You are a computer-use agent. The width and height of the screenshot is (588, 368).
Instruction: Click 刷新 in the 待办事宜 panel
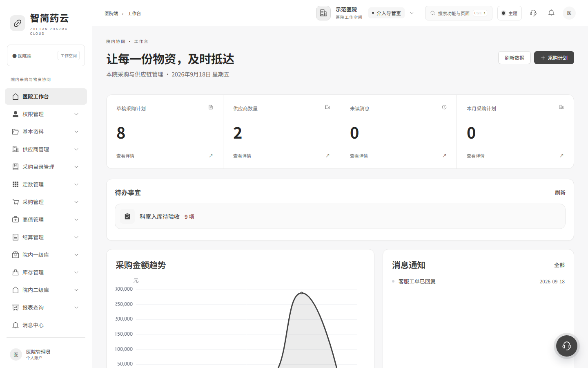(x=560, y=193)
